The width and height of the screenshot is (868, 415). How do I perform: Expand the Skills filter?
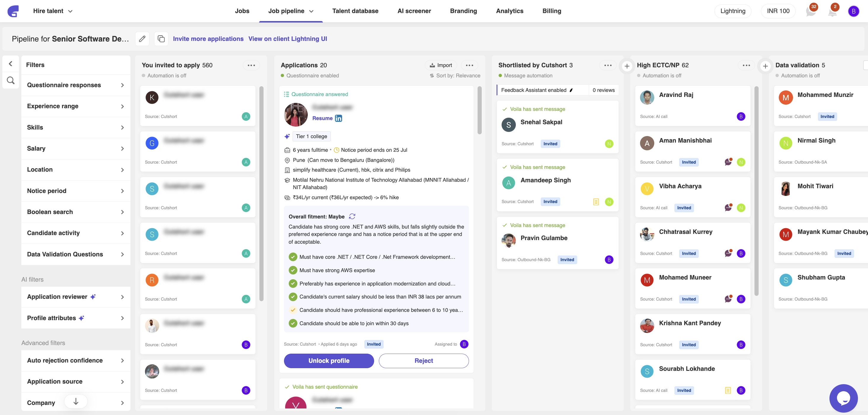click(76, 127)
